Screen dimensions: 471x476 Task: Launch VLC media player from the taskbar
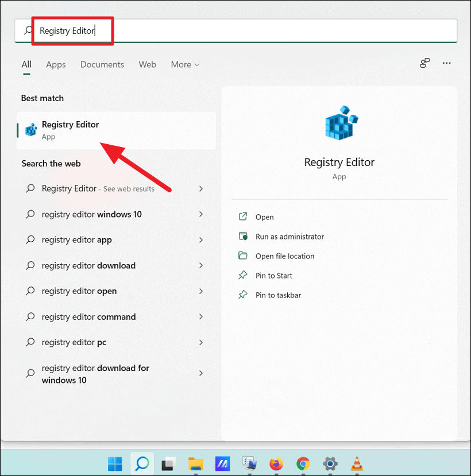coord(357,464)
